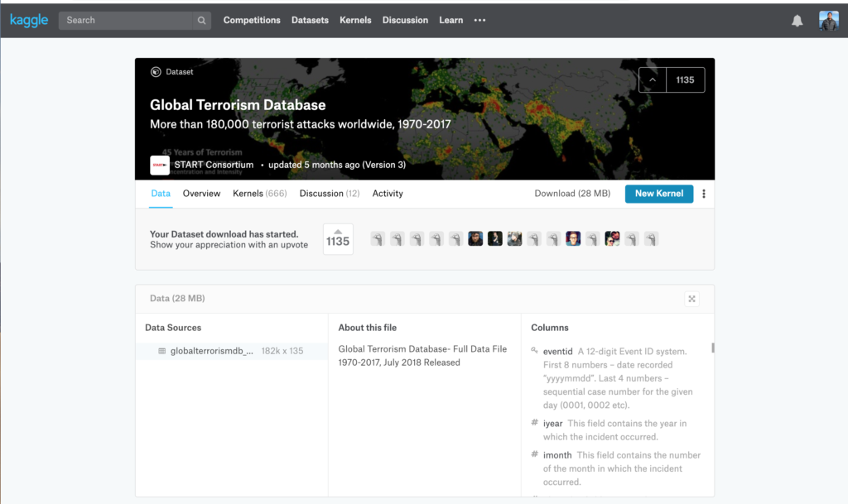
Task: Click the eleventh upvoter avatar with purple background
Action: click(573, 239)
